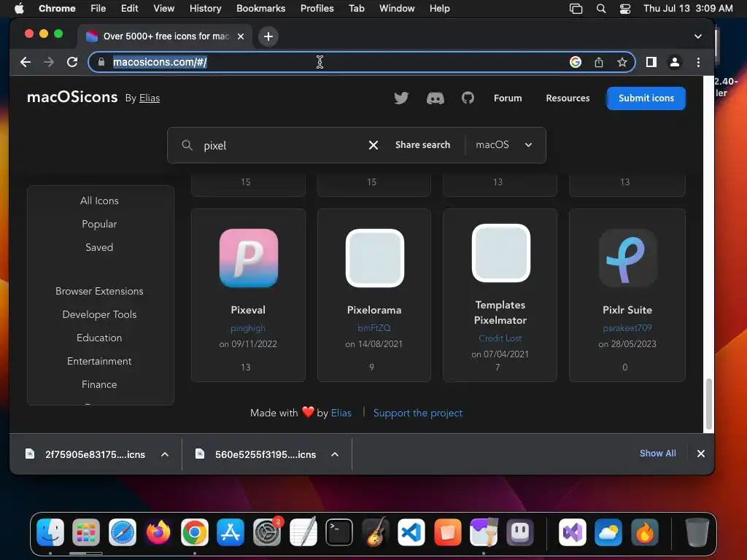The height and width of the screenshot is (560, 747).
Task: Open Terminal from the Dock
Action: (339, 532)
